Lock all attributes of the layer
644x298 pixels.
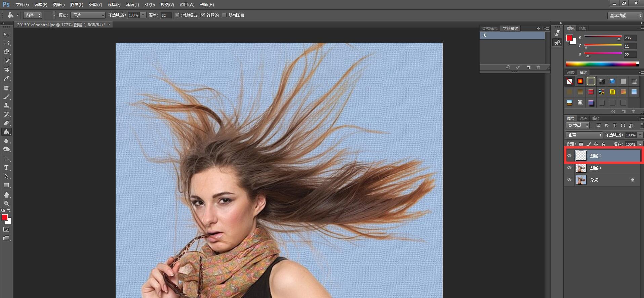pyautogui.click(x=603, y=144)
